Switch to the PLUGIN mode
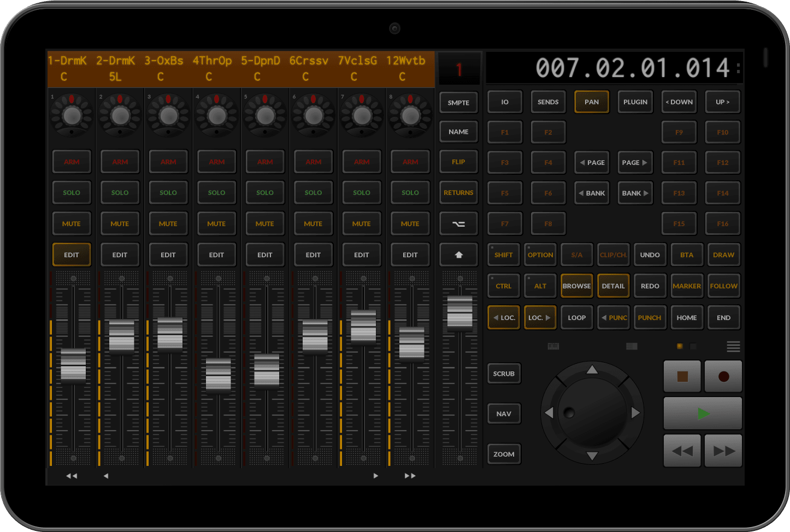Screen dimensions: 790x532 (x=635, y=102)
